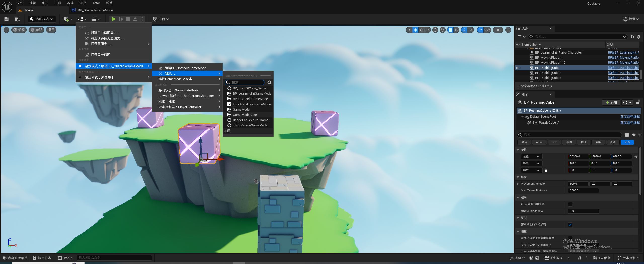Toggle scale snapping in the viewport
The height and width of the screenshot is (264, 644).
tap(480, 30)
